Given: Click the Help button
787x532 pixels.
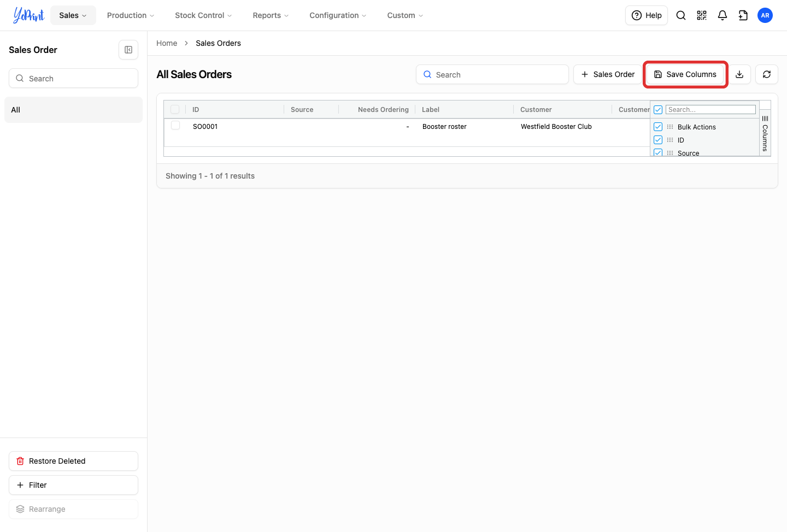Looking at the screenshot, I should coord(647,15).
